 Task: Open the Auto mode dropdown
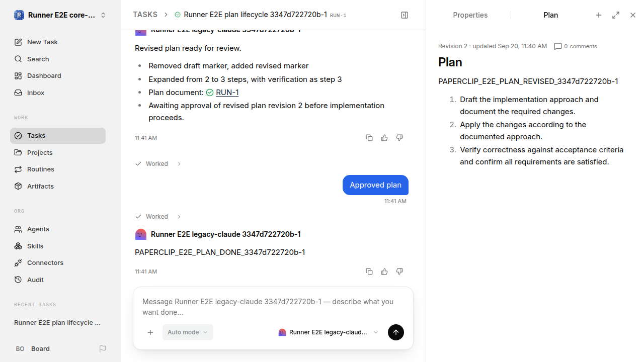tap(188, 332)
